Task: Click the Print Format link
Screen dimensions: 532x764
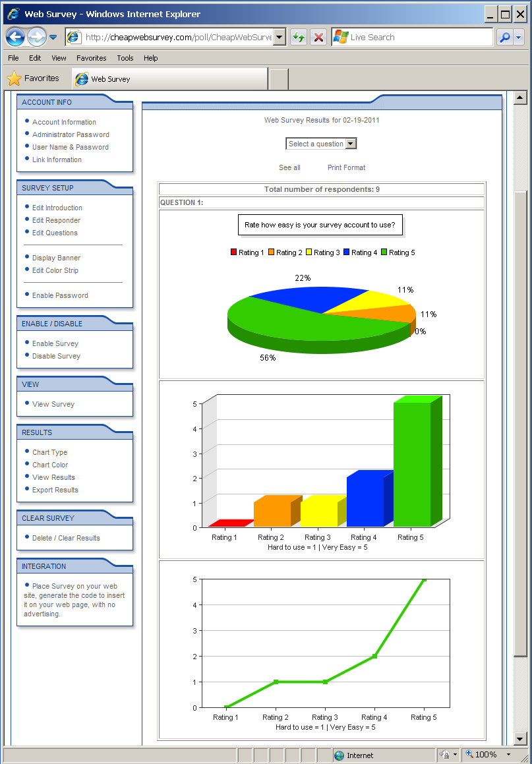Action: (346, 167)
